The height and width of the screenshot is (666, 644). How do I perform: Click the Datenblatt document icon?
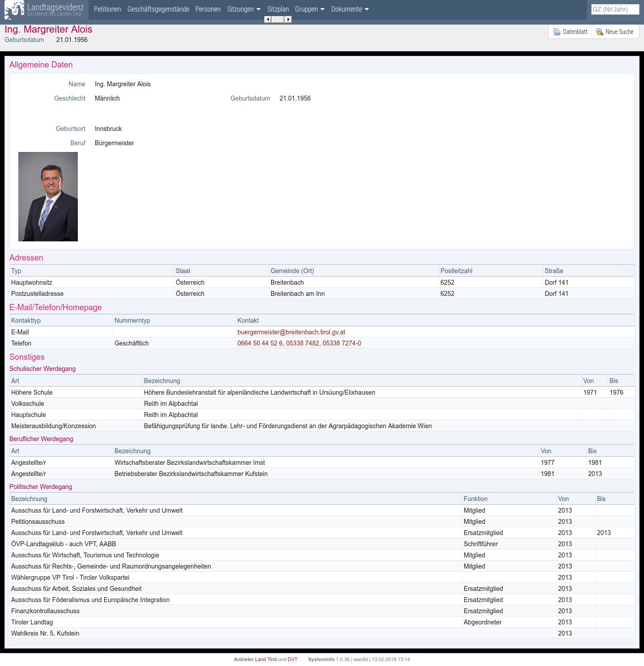[557, 32]
